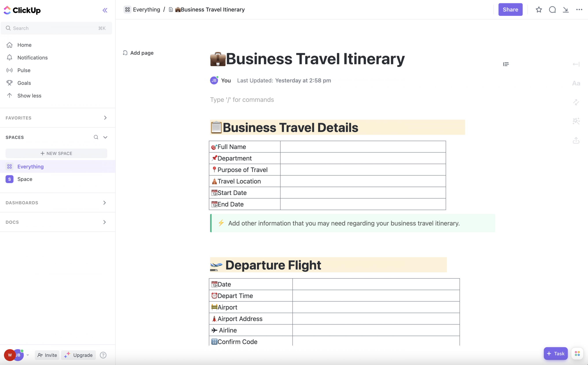
Task: Expand the DOCS section
Action: (x=104, y=222)
